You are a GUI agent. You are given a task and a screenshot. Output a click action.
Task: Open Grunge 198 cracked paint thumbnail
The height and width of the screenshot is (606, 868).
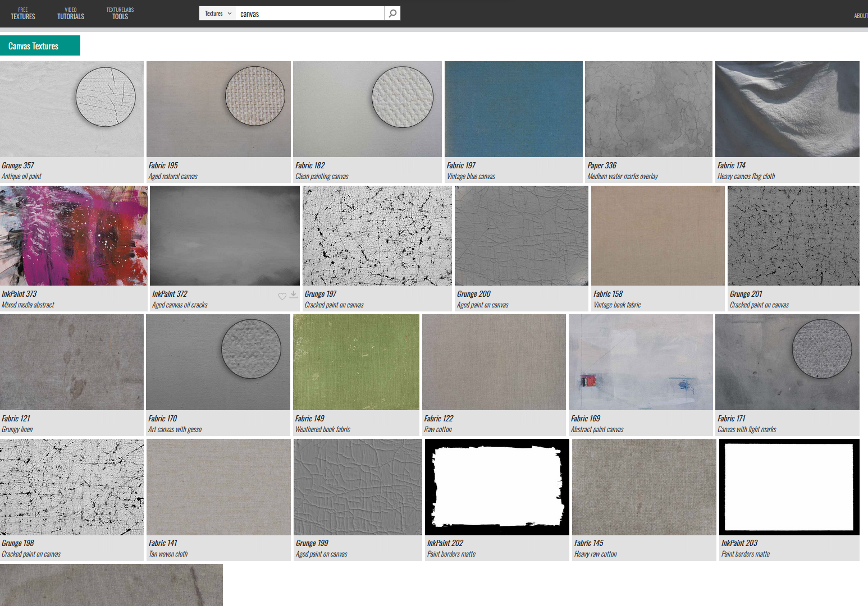[x=72, y=487]
